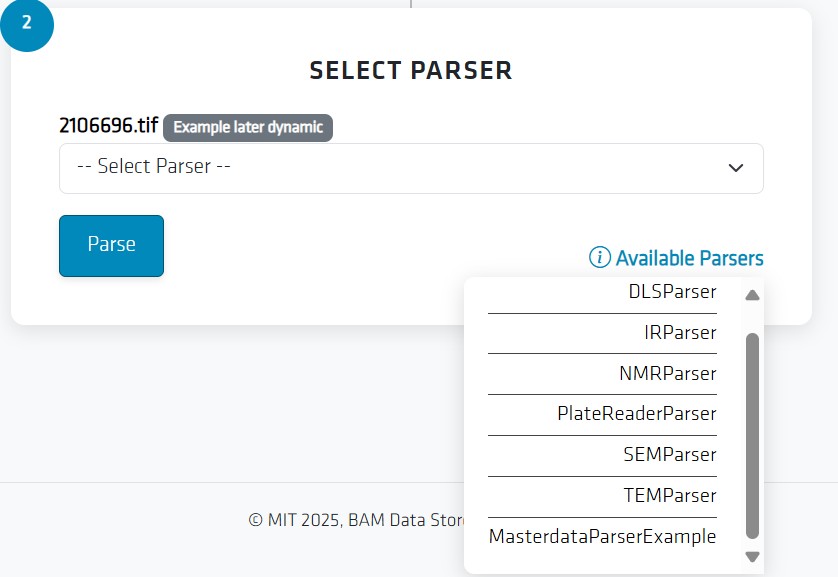The image size is (838, 577).
Task: Select the PlateReaderParser entry
Action: tap(637, 414)
